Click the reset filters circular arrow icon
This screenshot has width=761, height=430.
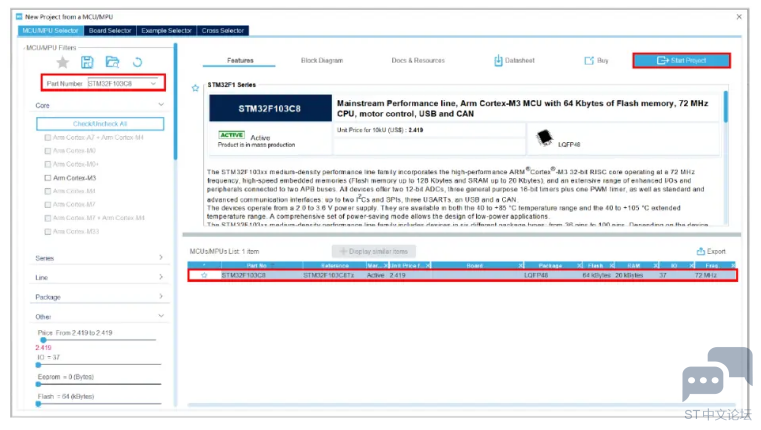[137, 62]
